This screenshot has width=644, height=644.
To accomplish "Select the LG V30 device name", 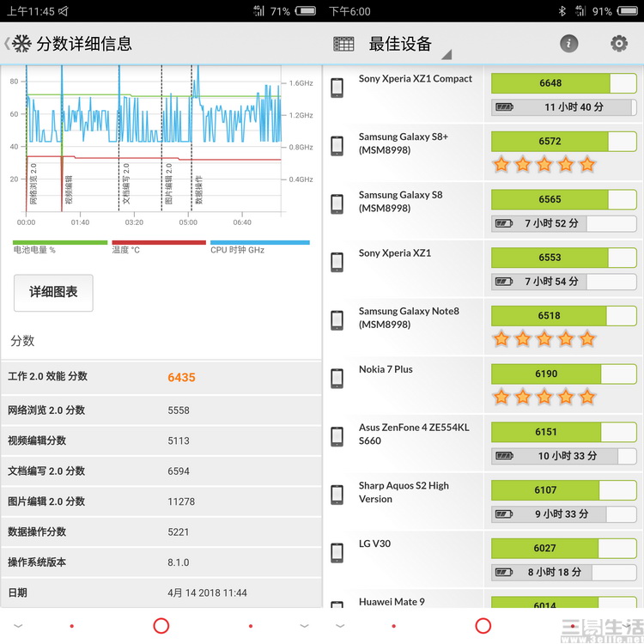I will coord(374,544).
